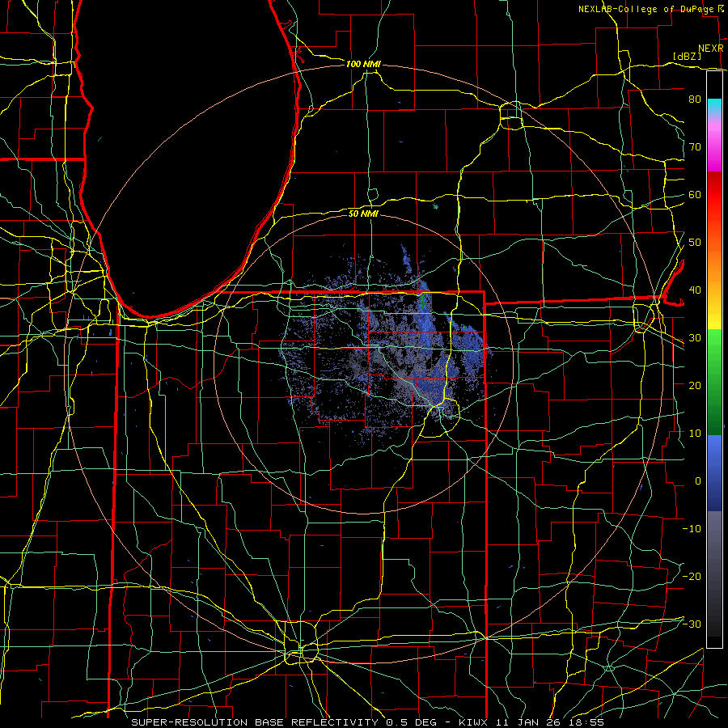Click the 10 value on the dBZ scale
The height and width of the screenshot is (728, 728).
click(x=695, y=434)
